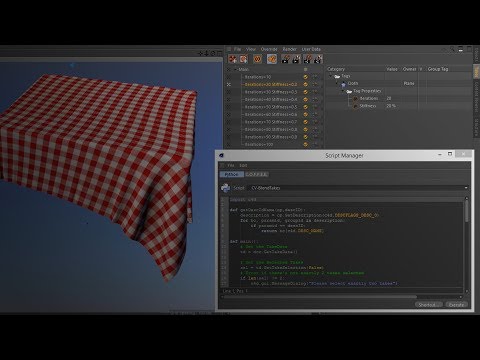
Task: Open Take Manager File menu
Action: [x=237, y=49]
